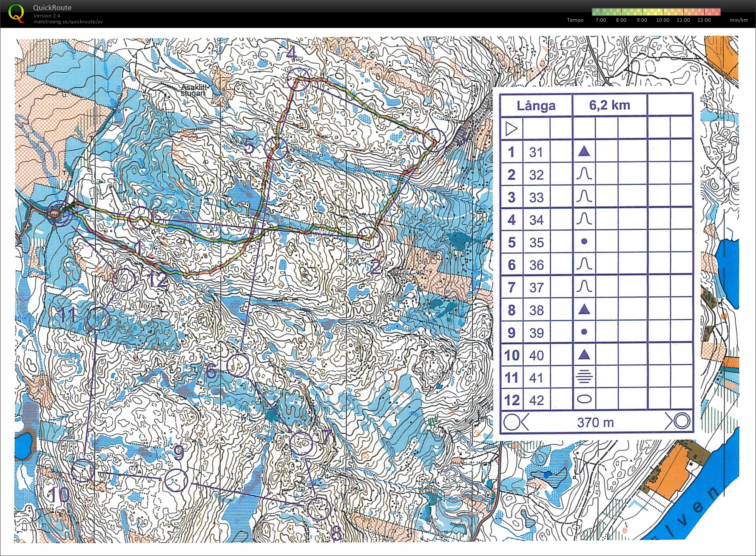Click the marsh lines symbol in row 41

584,377
